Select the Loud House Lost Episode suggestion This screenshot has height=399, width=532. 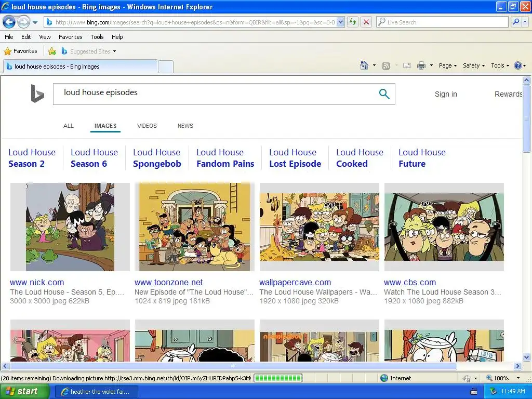[x=295, y=158]
